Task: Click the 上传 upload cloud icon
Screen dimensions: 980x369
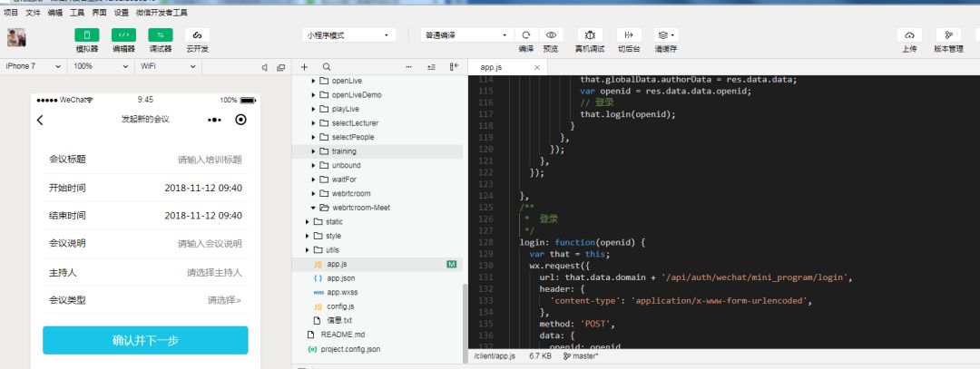Action: click(x=909, y=35)
